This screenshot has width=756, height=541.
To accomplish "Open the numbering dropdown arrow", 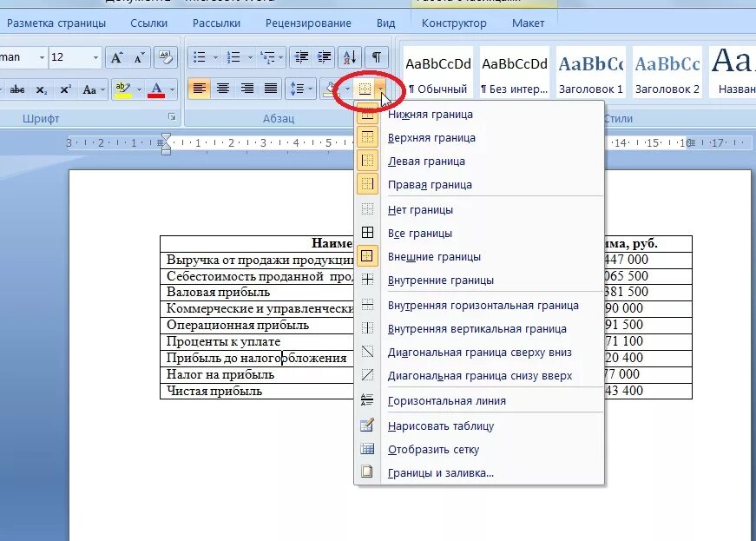I will point(250,58).
